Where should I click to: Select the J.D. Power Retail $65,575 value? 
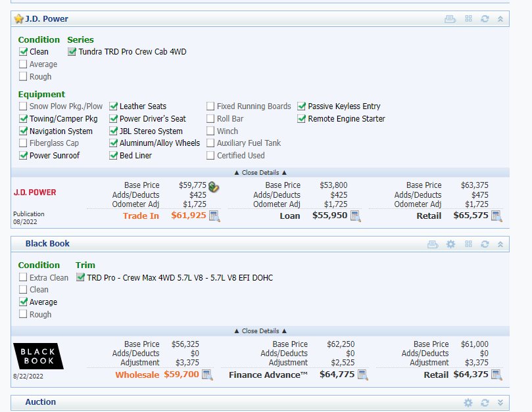471,216
